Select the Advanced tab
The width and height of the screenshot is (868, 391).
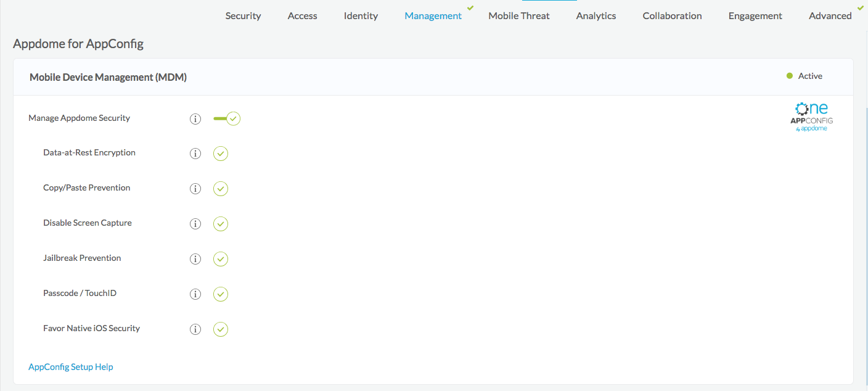(830, 16)
